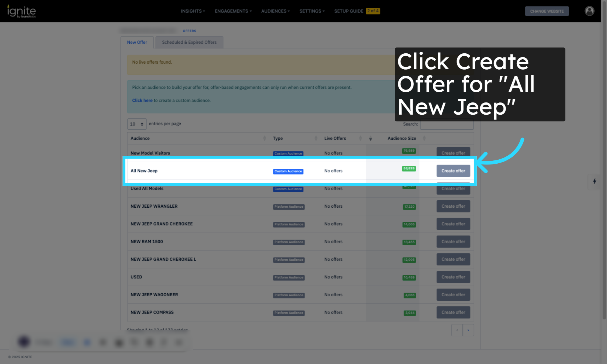Create offer for All New Jeep
Screen dimensions: 607x364
(x=453, y=171)
